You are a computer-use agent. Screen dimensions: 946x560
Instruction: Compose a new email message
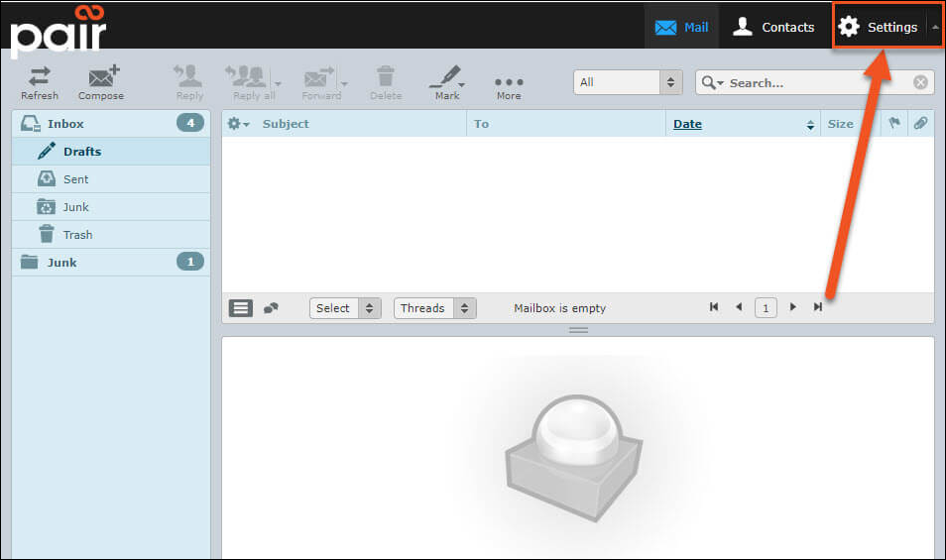click(101, 82)
